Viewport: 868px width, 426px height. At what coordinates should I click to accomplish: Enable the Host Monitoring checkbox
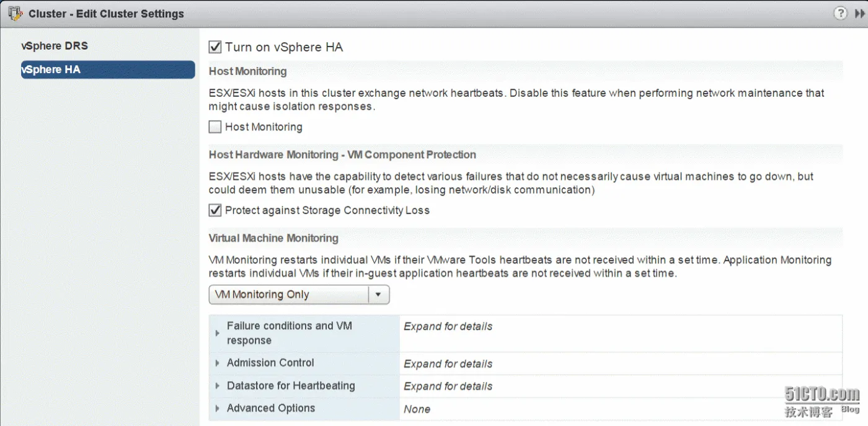click(215, 127)
